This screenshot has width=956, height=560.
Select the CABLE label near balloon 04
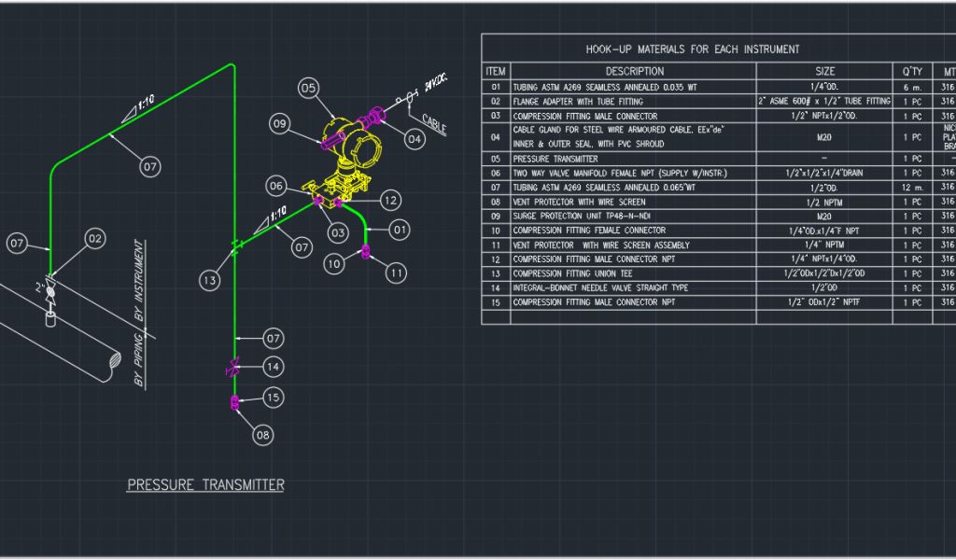(434, 122)
